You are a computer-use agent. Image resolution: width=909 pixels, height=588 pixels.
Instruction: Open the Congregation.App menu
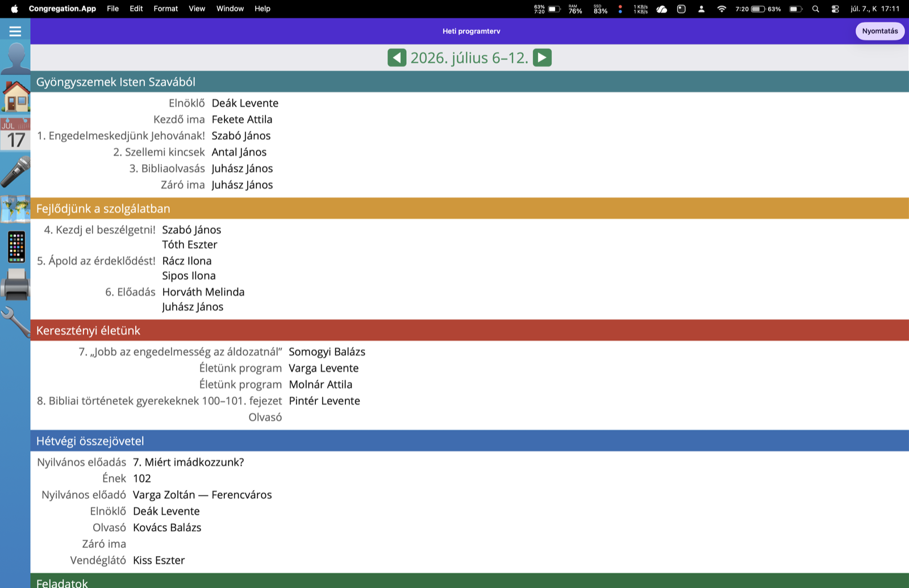pyautogui.click(x=62, y=9)
